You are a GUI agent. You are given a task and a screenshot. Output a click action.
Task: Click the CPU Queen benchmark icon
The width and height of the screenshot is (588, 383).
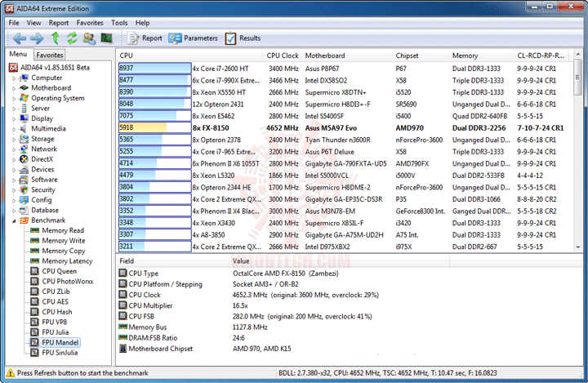[34, 271]
